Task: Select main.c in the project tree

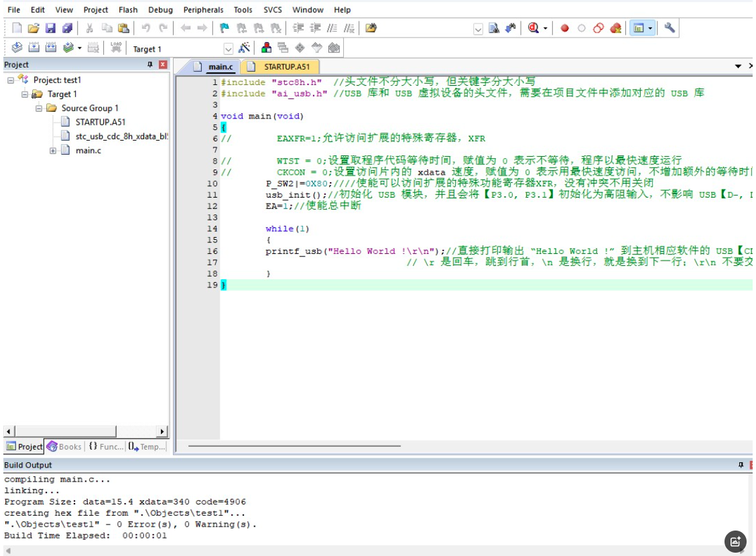Action: tap(88, 151)
